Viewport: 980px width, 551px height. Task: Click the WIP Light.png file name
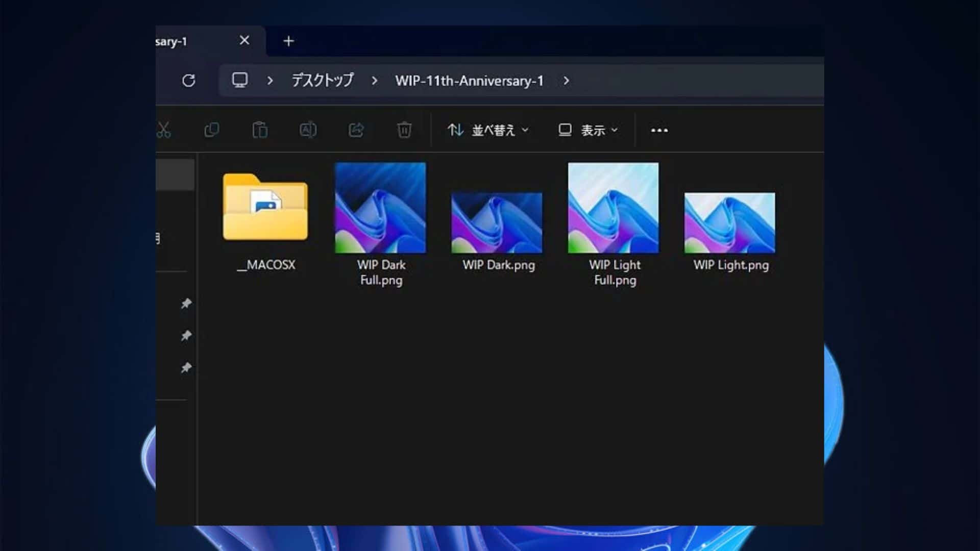tap(731, 265)
